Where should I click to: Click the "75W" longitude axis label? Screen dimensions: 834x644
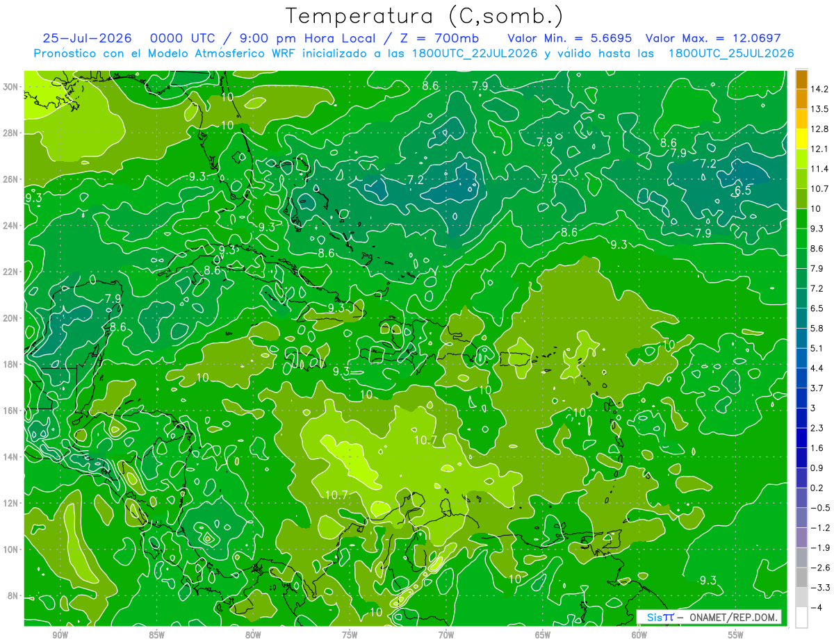tap(350, 636)
